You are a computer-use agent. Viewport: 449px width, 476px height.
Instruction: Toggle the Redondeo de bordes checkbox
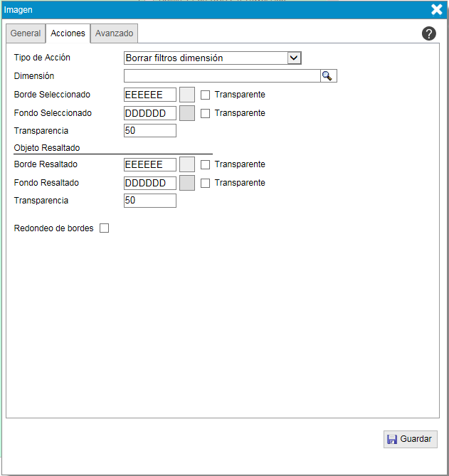(104, 228)
